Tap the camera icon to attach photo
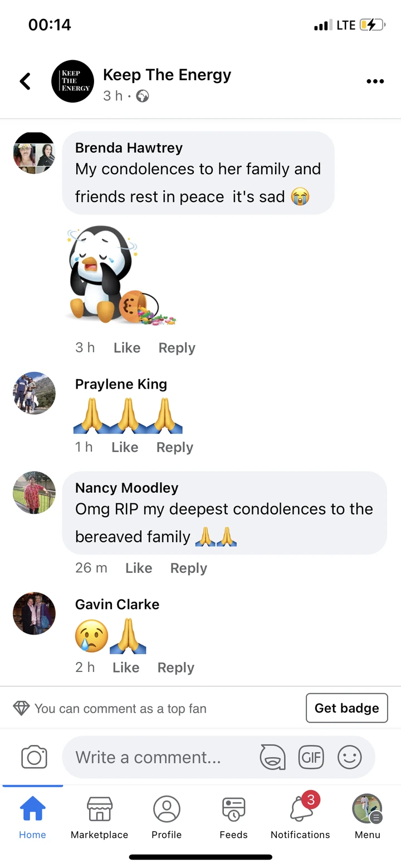 34,757
